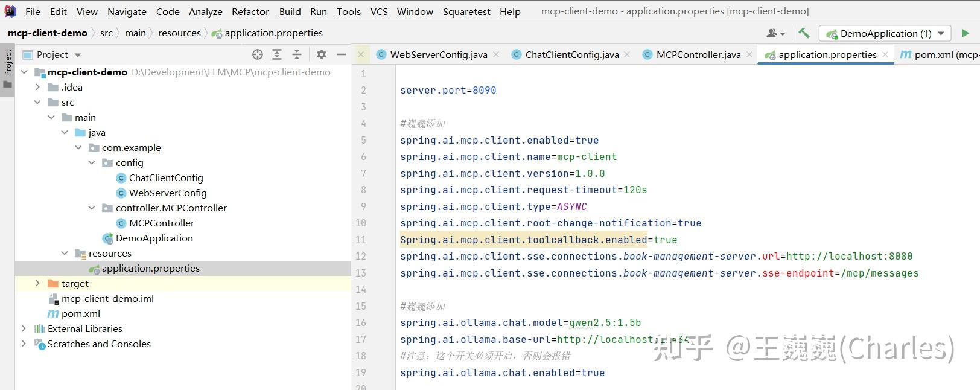Collapse the main folder node
Screen dimensions: 980x390
coord(52,117)
